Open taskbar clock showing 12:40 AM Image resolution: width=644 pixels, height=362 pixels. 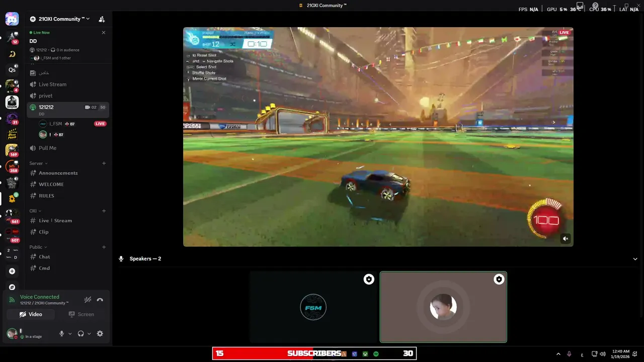[x=621, y=354]
